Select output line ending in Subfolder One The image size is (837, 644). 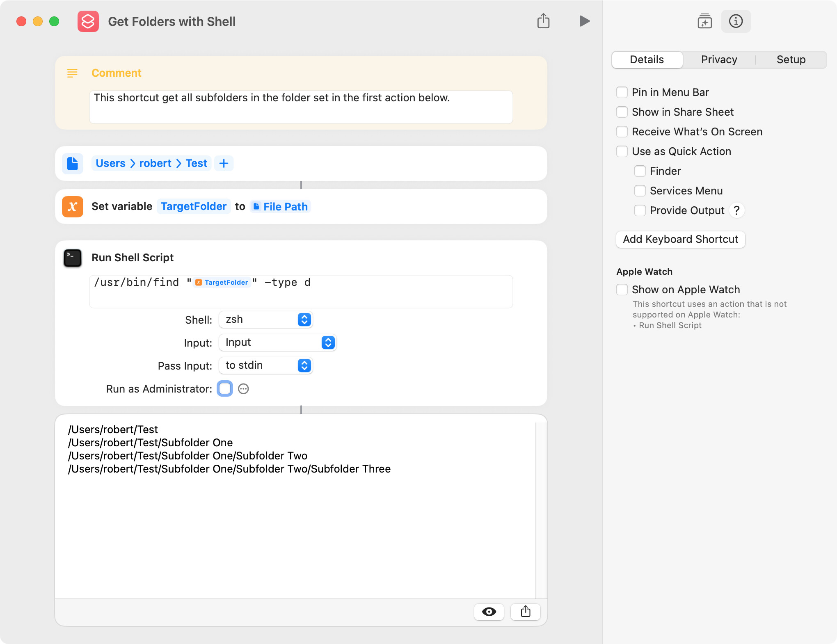(150, 443)
